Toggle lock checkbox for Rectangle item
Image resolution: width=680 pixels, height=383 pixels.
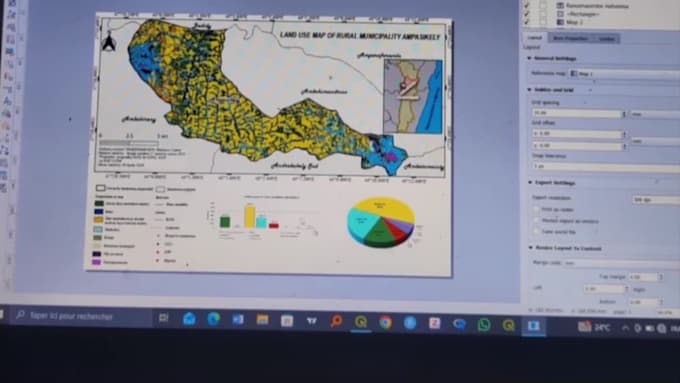coord(543,13)
